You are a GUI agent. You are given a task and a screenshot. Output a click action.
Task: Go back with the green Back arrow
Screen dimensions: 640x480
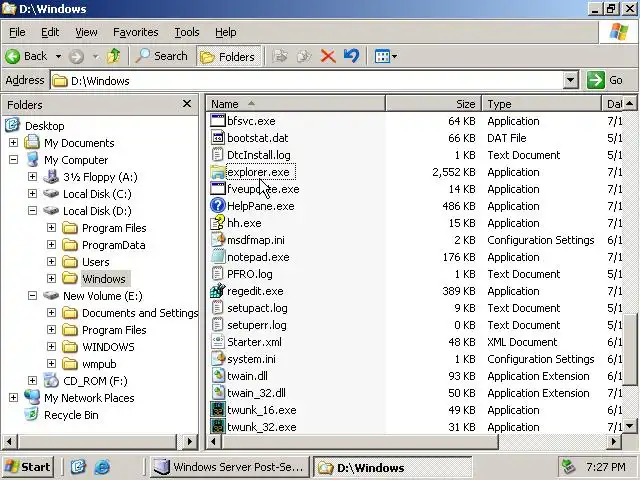pos(26,56)
